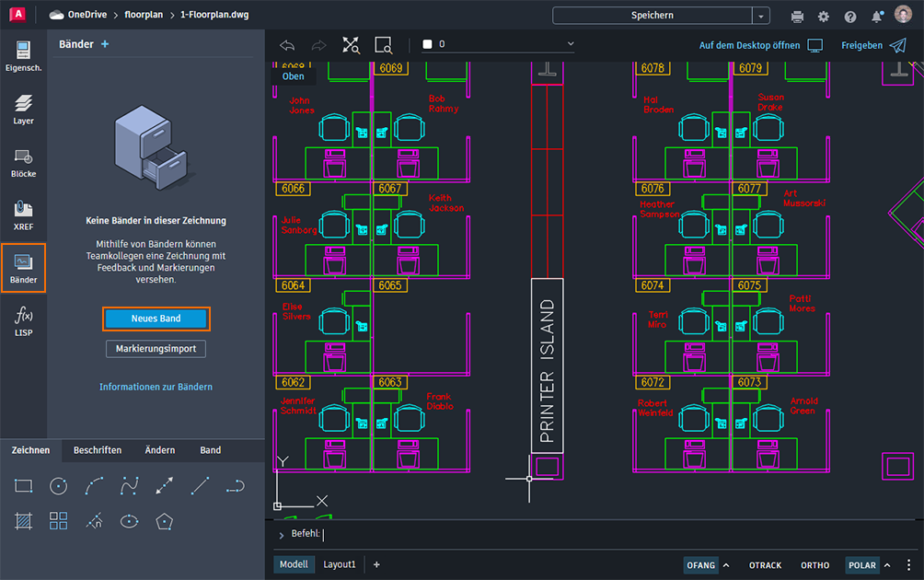
Task: Switch to the Beschriften tab
Action: click(98, 450)
